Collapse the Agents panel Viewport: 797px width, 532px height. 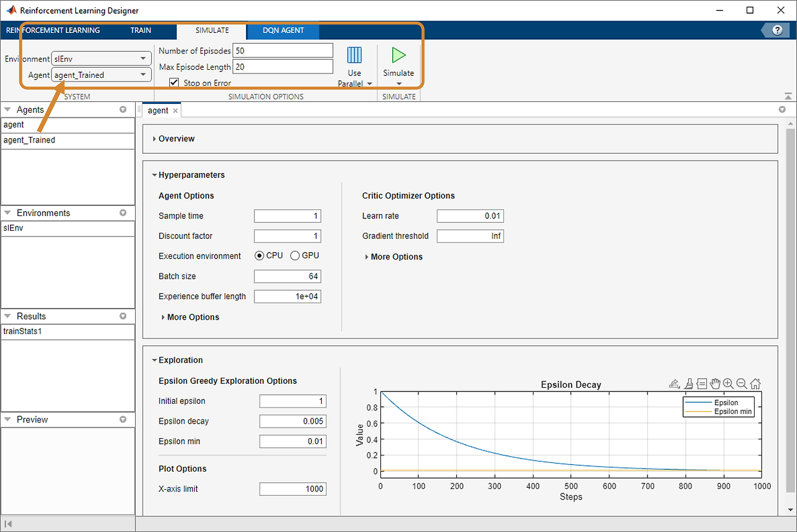[7, 110]
